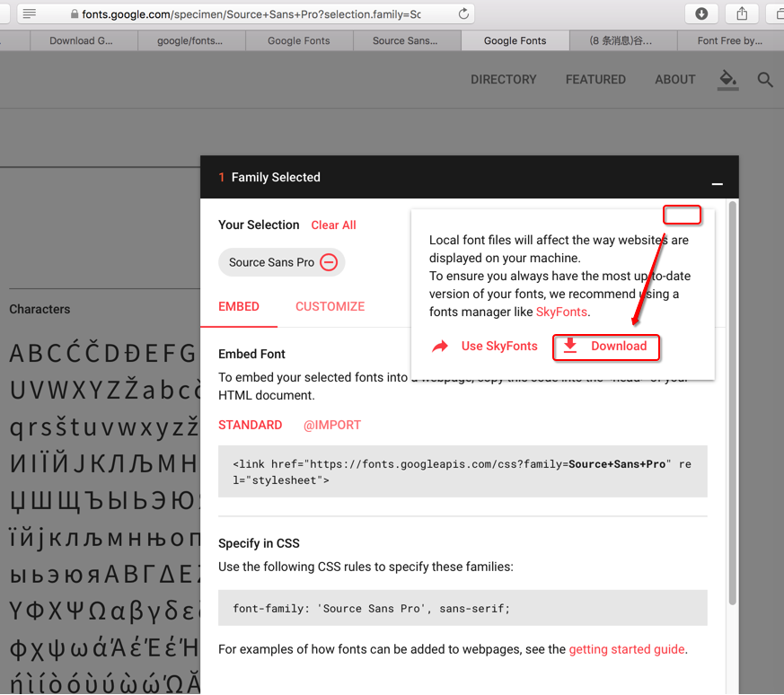
Task: Open the first Google Fonts browser tab
Action: coord(298,40)
